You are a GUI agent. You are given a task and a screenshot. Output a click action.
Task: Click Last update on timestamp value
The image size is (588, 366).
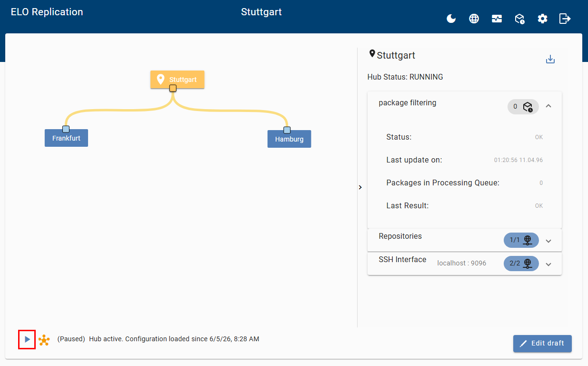point(518,160)
